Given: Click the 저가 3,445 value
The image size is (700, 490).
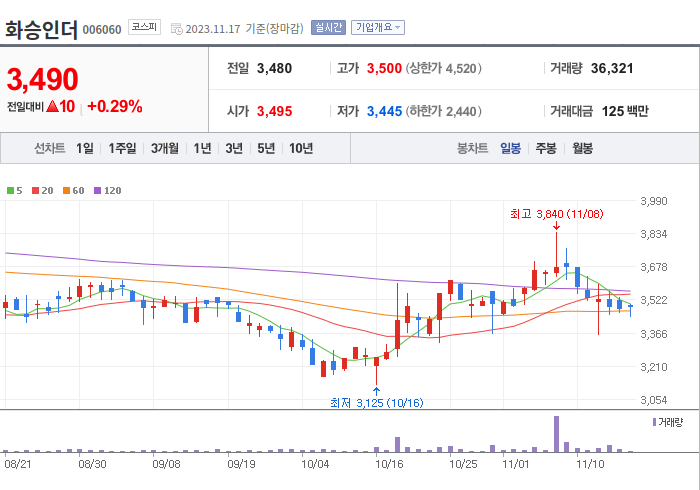Looking at the screenshot, I should (x=384, y=111).
